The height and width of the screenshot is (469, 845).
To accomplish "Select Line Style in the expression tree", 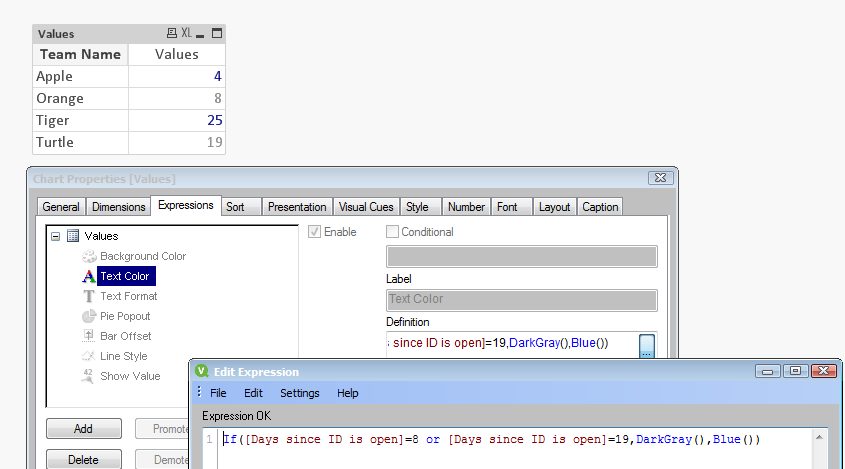I will [123, 356].
